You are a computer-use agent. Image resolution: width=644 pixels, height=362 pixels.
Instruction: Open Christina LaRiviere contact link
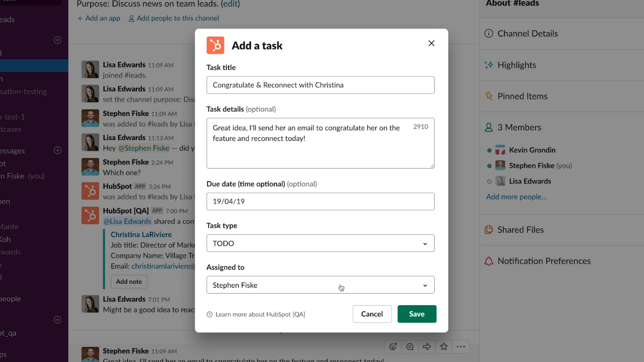(x=141, y=235)
